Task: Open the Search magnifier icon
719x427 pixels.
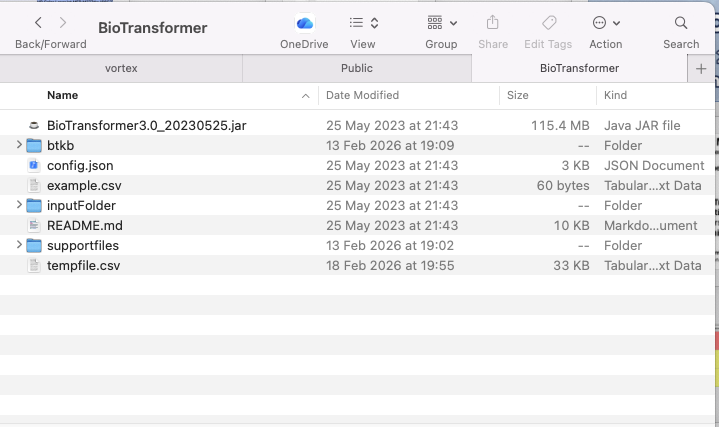Action: point(681,23)
